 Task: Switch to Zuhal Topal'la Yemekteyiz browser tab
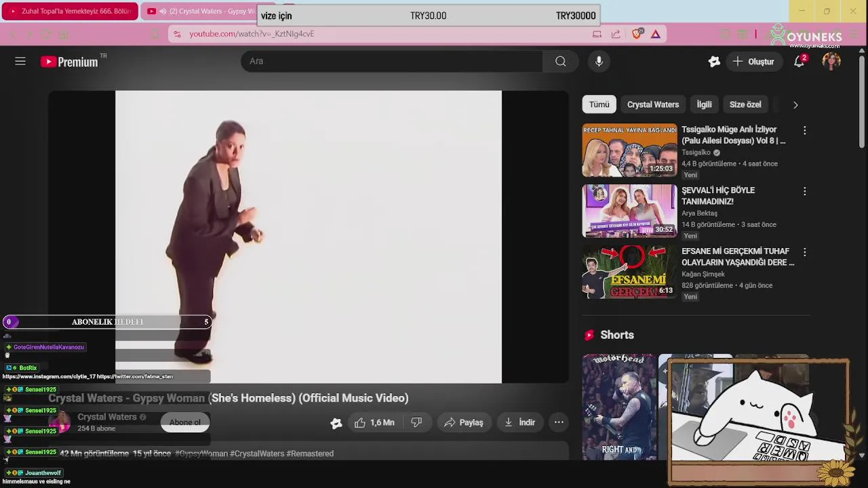71,11
